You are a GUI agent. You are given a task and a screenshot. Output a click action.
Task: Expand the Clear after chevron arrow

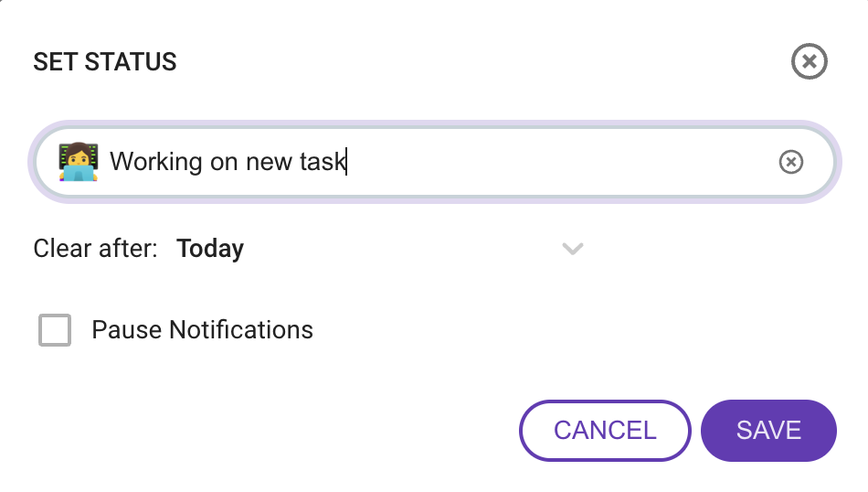pos(572,249)
